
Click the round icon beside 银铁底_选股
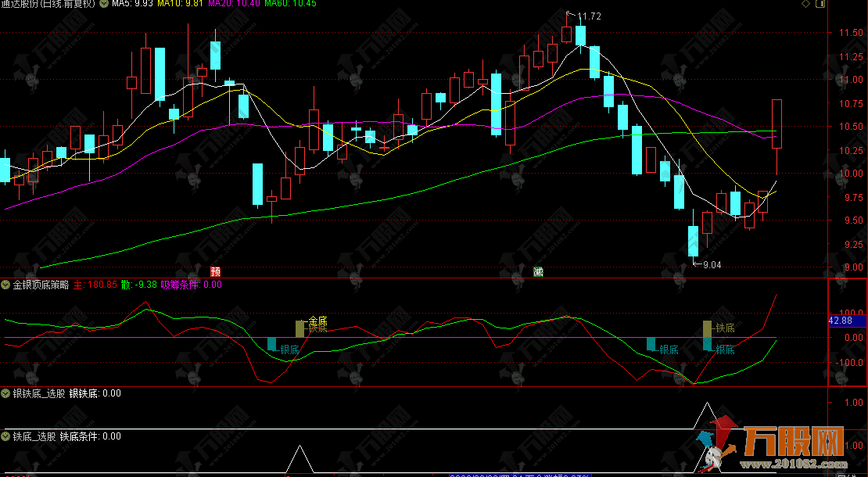tap(6, 393)
